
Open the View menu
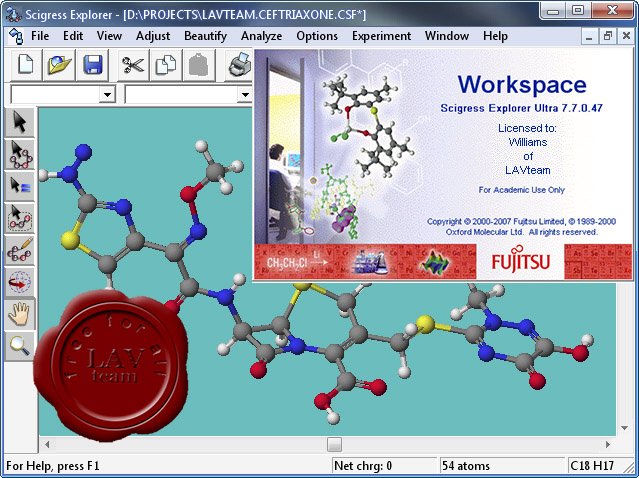(x=109, y=36)
